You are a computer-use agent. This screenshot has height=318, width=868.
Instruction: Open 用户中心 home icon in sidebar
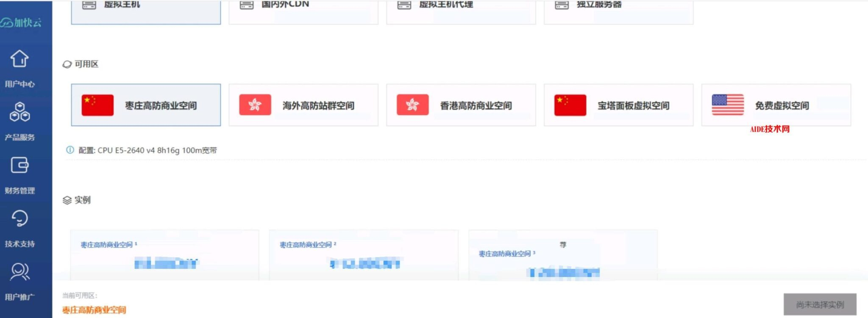[19, 59]
